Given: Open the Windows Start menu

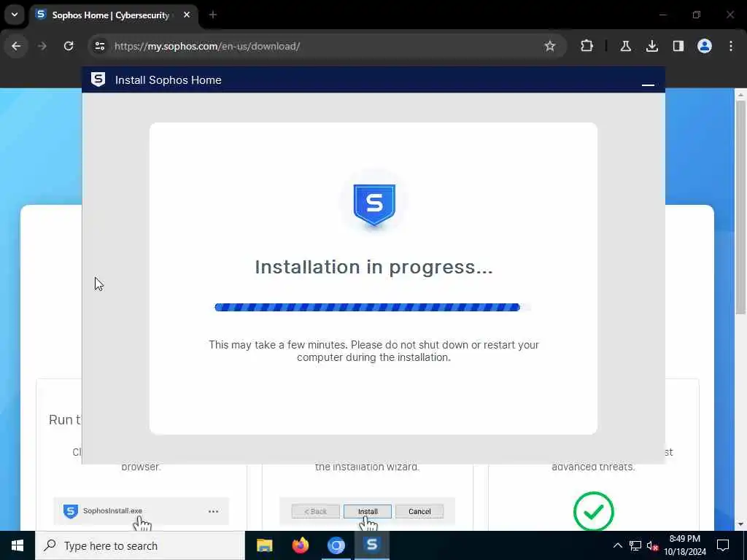Looking at the screenshot, I should click(18, 545).
